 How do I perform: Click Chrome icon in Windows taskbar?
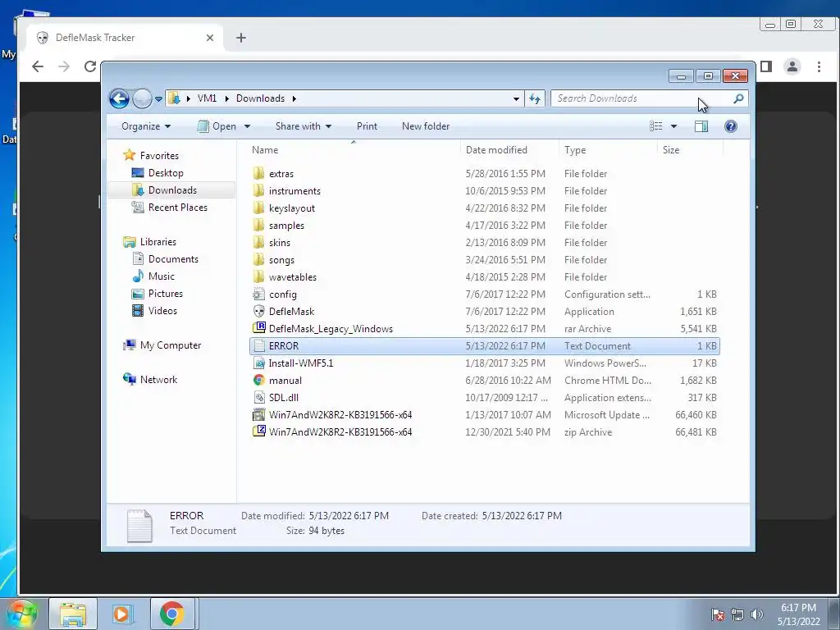pyautogui.click(x=171, y=614)
